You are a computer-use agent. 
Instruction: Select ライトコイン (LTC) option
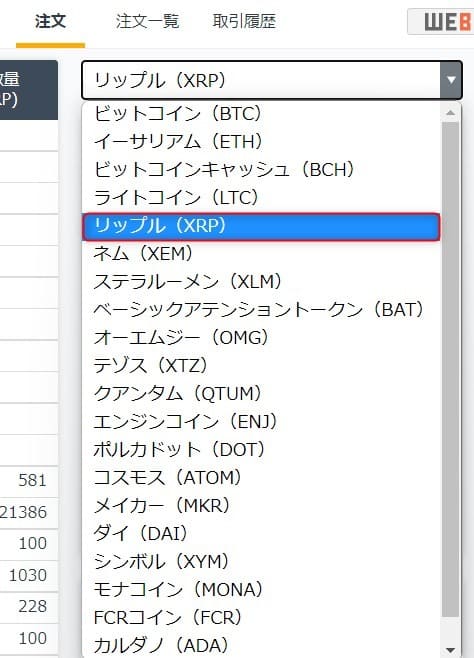(261, 198)
